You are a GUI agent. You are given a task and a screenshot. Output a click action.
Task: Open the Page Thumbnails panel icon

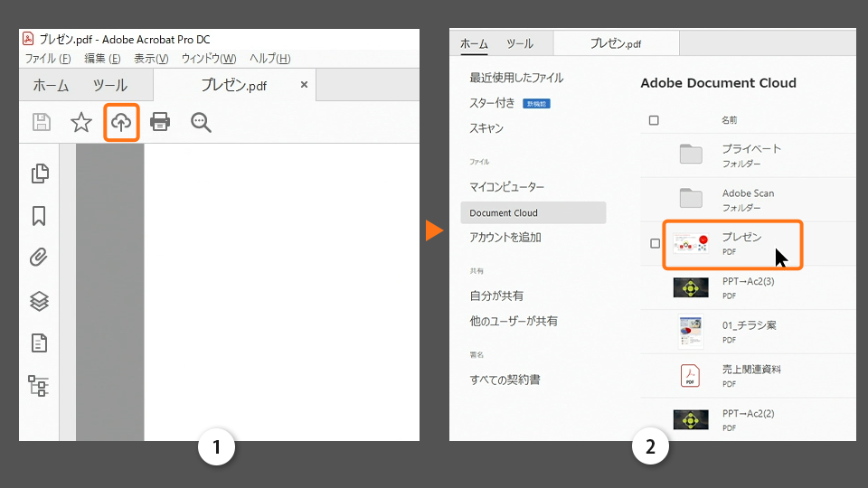coord(39,174)
